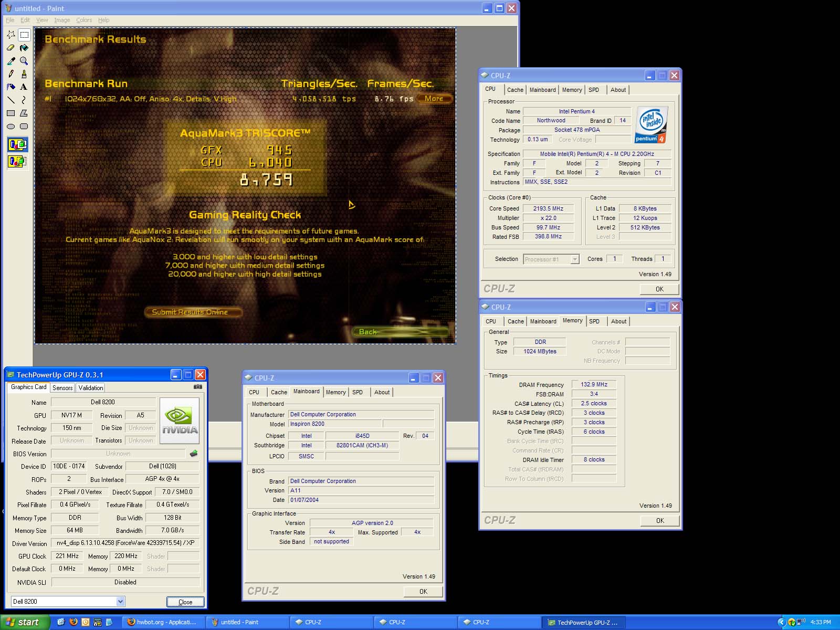This screenshot has width=840, height=630.
Task: Click the i845D chipset value
Action: (362, 436)
